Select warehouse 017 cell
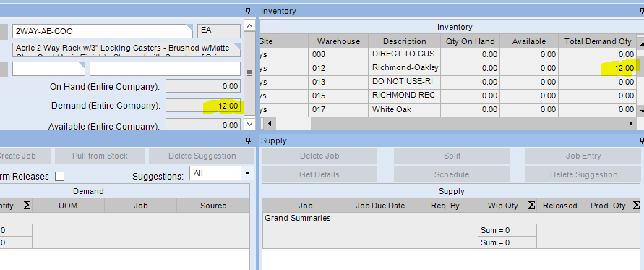Image resolution: width=644 pixels, height=270 pixels. [338, 110]
